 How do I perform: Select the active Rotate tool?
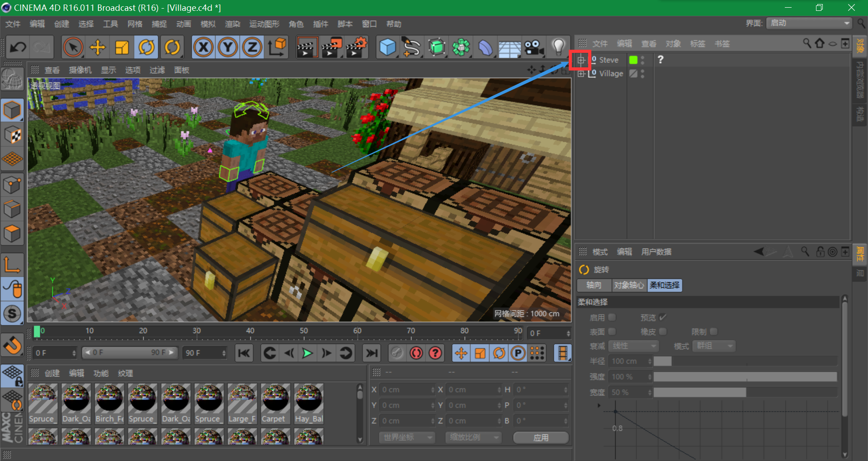(x=146, y=47)
